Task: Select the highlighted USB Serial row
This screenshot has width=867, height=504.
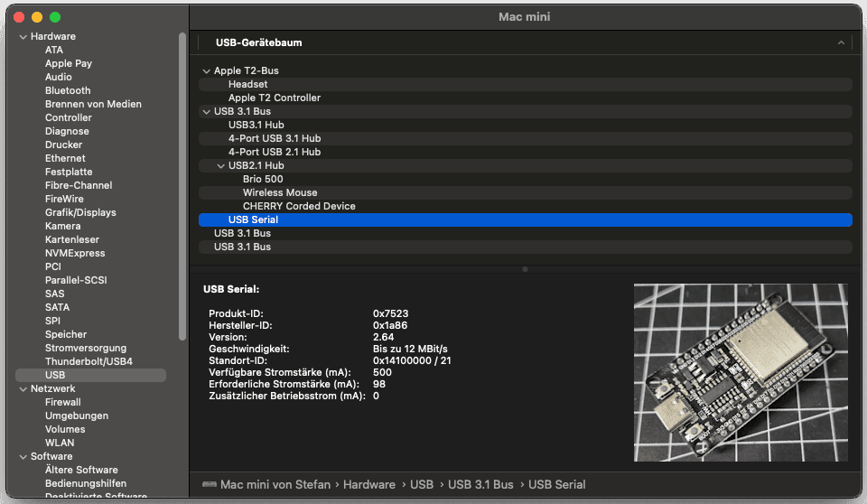Action: (x=526, y=220)
